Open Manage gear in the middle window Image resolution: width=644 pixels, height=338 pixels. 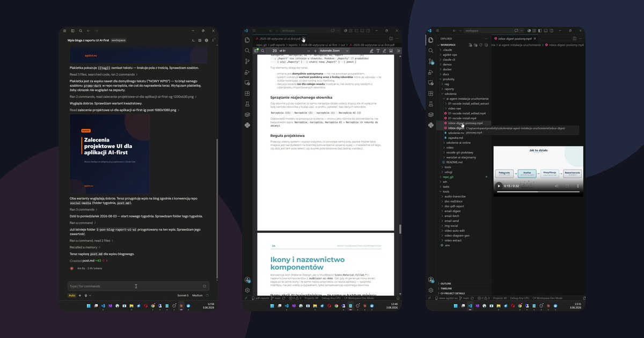pos(247,290)
